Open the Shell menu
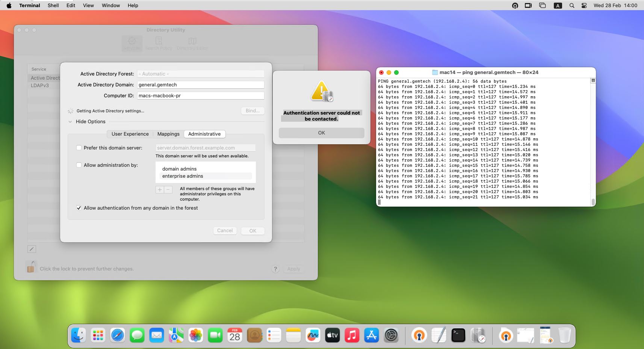Screen dimensions: 644x349 pos(53,6)
